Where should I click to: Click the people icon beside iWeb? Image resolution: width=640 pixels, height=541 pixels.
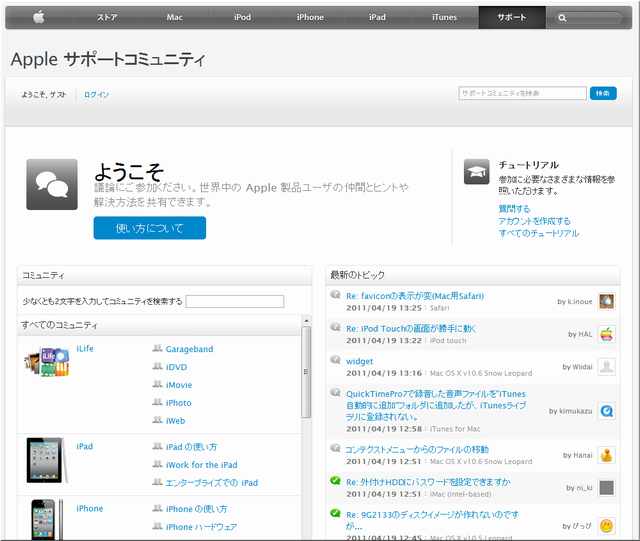pyautogui.click(x=158, y=420)
